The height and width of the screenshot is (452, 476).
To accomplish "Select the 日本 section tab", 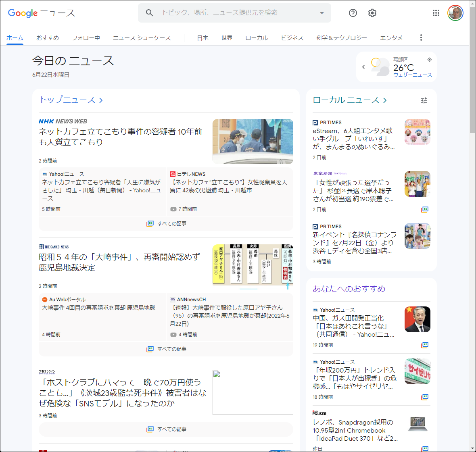I will (203, 38).
